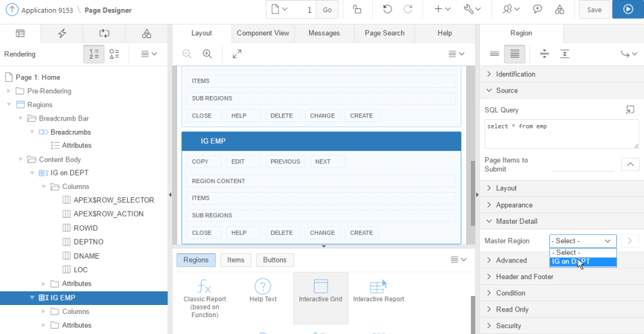
Task: Click the Developer Comments speech icon
Action: pyautogui.click(x=538, y=10)
